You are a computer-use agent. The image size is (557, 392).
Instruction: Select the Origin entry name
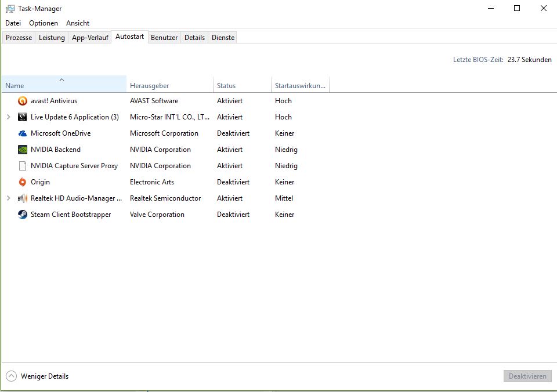click(40, 182)
